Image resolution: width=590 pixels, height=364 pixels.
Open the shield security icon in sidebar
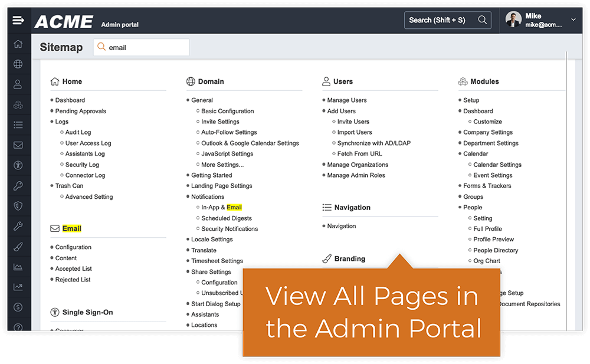tap(18, 205)
